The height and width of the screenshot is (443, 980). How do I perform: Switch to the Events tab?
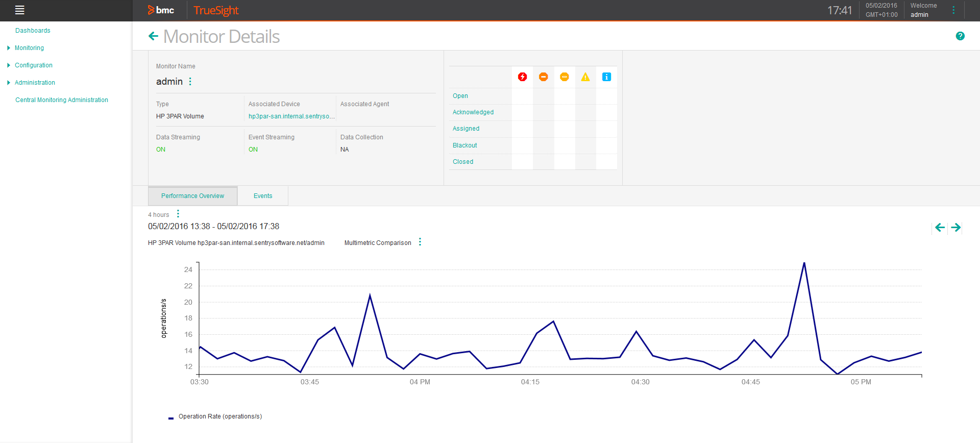click(263, 196)
